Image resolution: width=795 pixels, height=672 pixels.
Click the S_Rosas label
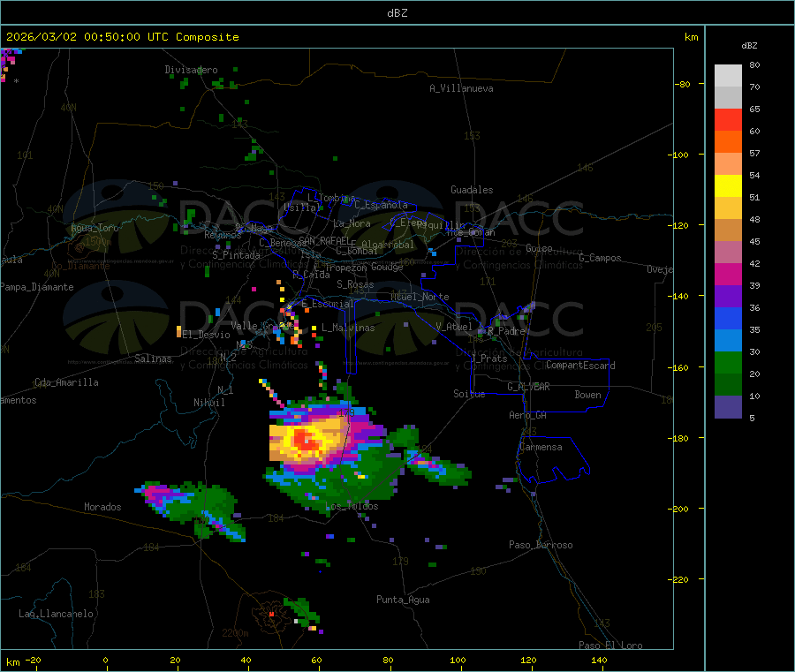pyautogui.click(x=355, y=284)
